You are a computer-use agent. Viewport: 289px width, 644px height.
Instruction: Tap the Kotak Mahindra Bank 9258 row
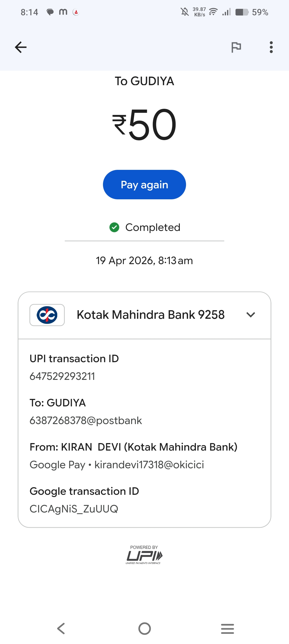150,315
